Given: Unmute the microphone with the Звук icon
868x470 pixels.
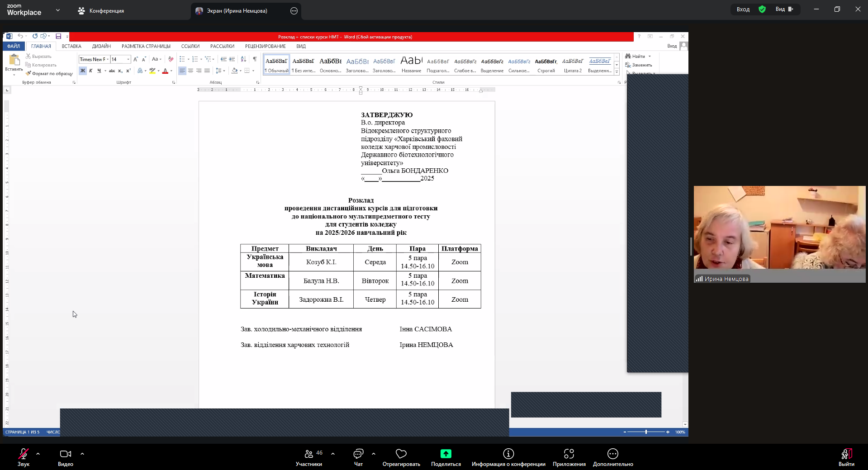Looking at the screenshot, I should [23, 454].
